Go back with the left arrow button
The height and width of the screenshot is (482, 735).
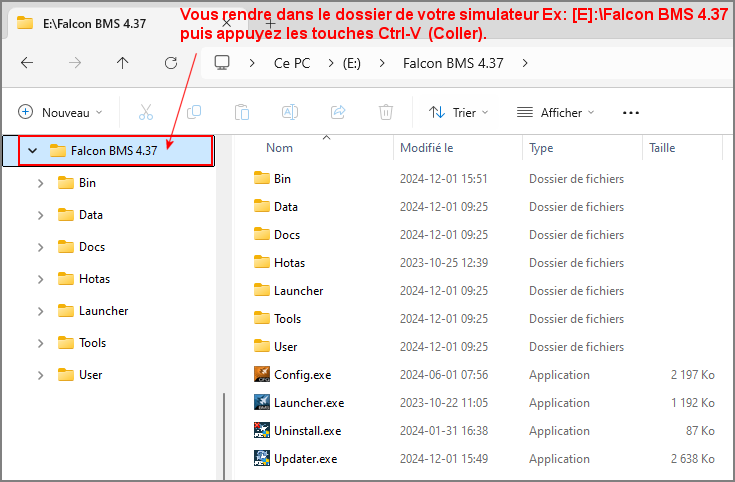coord(27,63)
